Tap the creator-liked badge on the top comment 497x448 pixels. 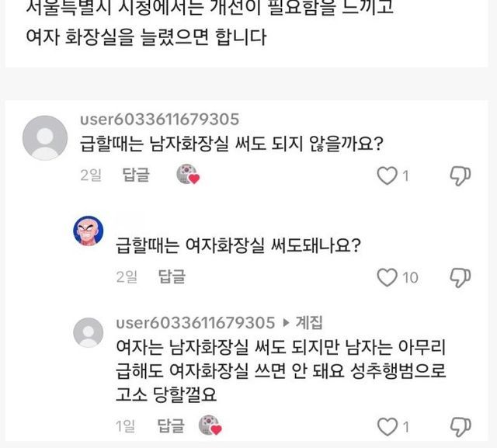click(188, 175)
